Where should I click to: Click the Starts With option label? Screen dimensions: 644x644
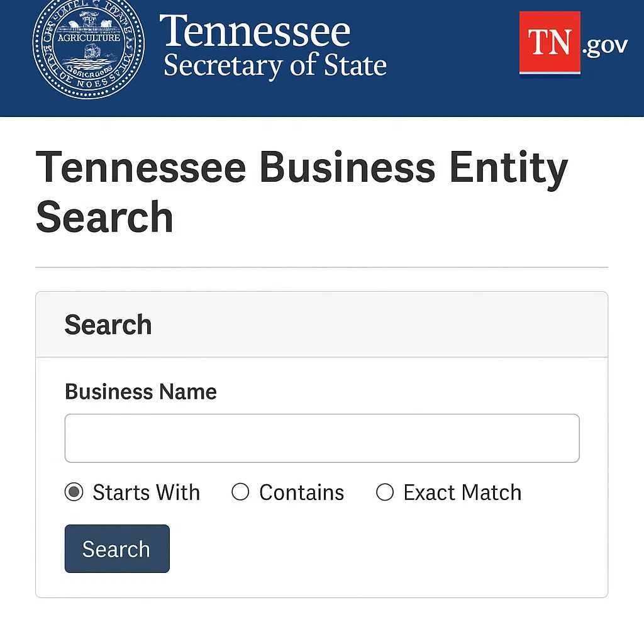(x=146, y=492)
